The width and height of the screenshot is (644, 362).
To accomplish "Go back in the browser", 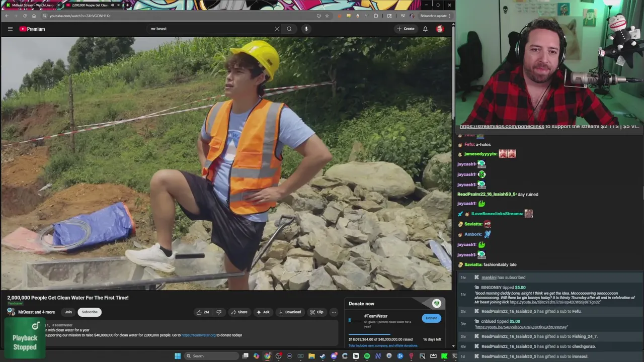I will pyautogui.click(x=7, y=16).
